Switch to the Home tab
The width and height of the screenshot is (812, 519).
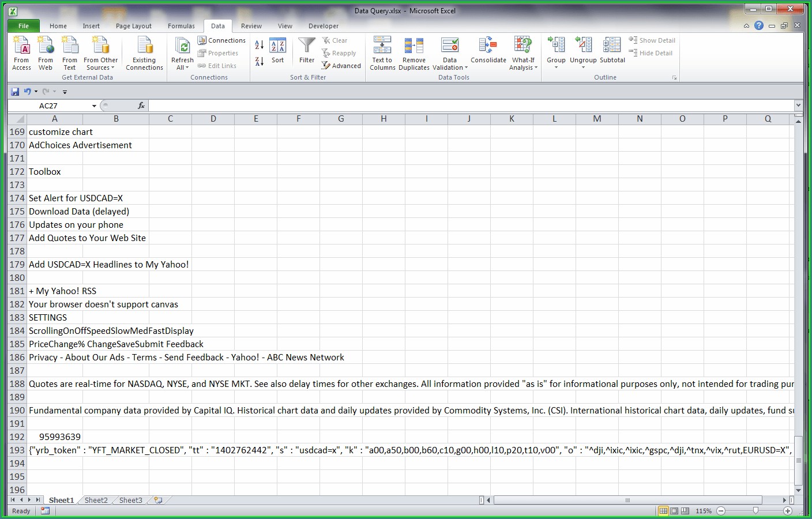tap(58, 26)
